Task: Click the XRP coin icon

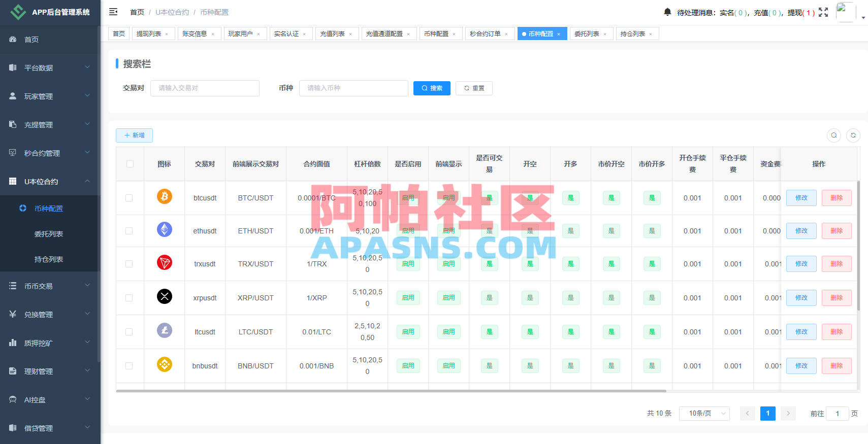Action: click(164, 296)
